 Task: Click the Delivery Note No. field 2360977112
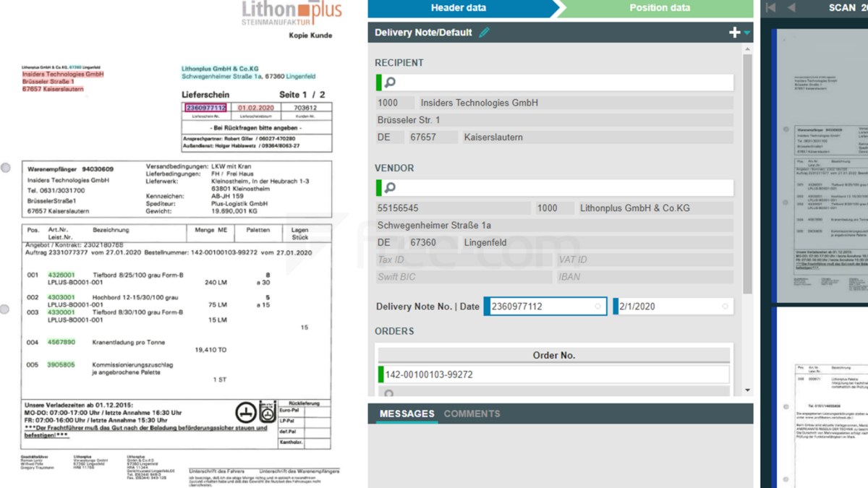click(x=545, y=307)
